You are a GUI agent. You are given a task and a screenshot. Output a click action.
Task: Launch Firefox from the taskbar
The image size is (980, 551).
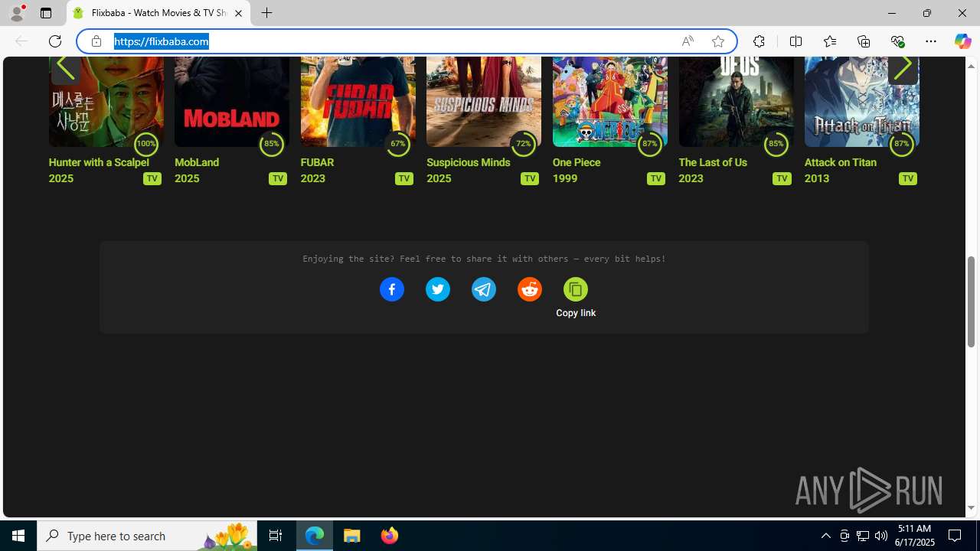coord(389,536)
